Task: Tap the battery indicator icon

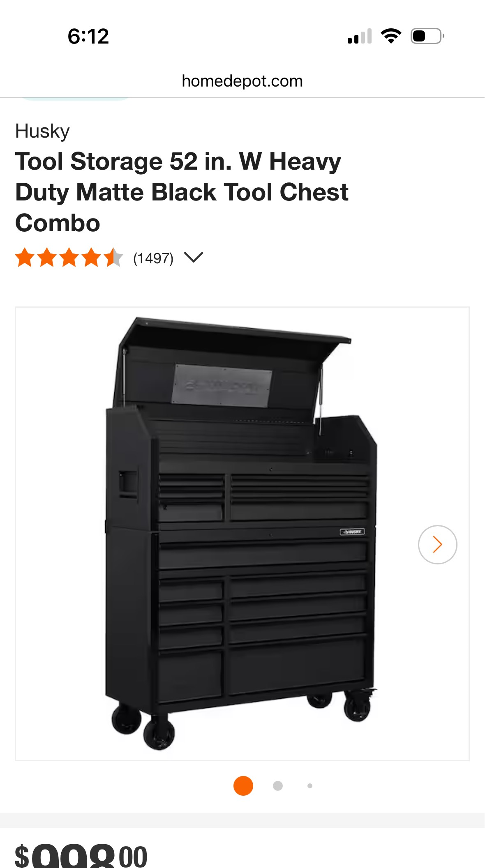Action: (x=427, y=36)
